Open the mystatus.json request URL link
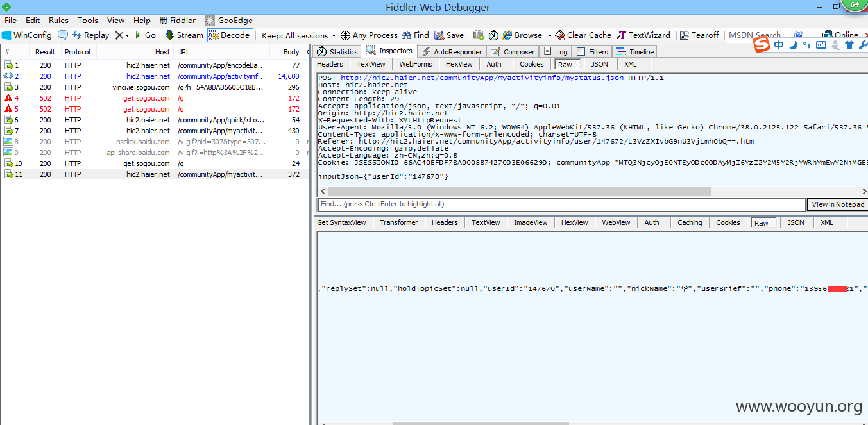The width and height of the screenshot is (868, 425). click(482, 78)
